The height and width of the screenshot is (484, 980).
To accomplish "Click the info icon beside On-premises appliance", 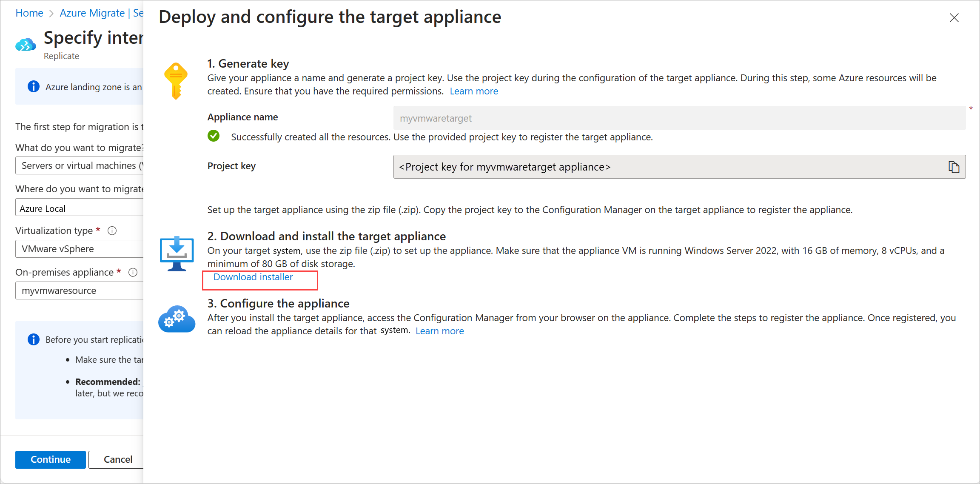I will point(133,272).
